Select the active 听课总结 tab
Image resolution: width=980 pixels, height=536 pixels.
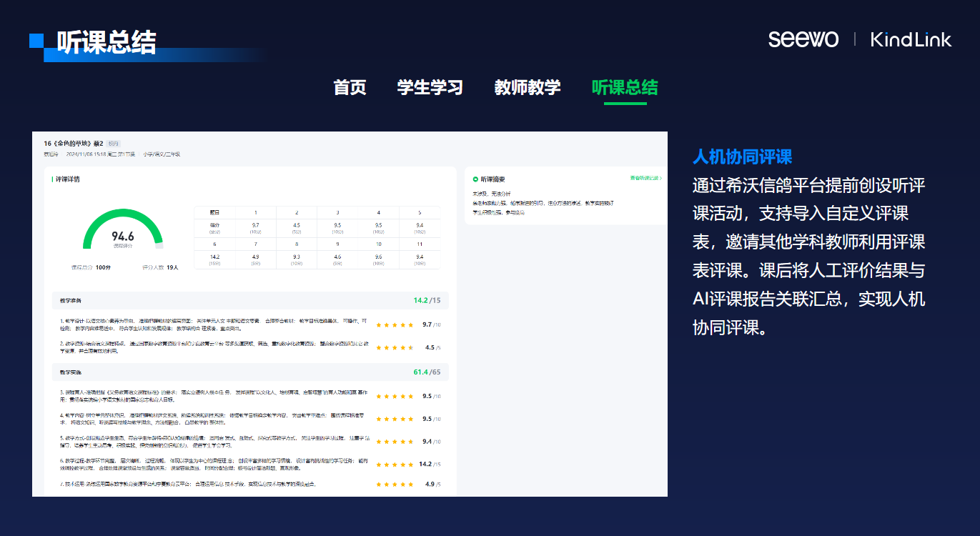(625, 87)
